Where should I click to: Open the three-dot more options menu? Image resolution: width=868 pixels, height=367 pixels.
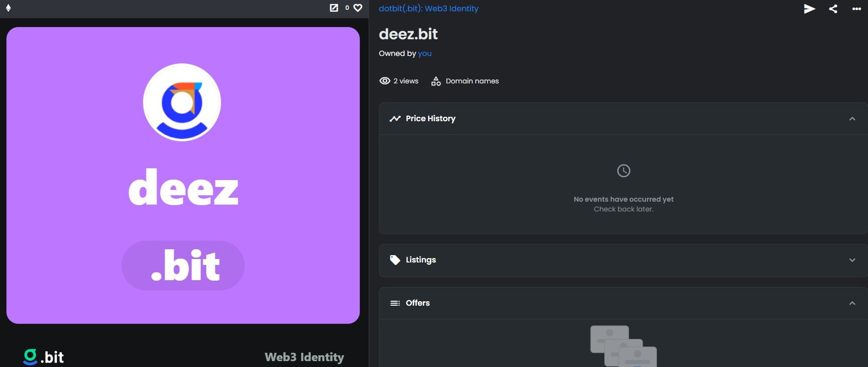[x=857, y=9]
